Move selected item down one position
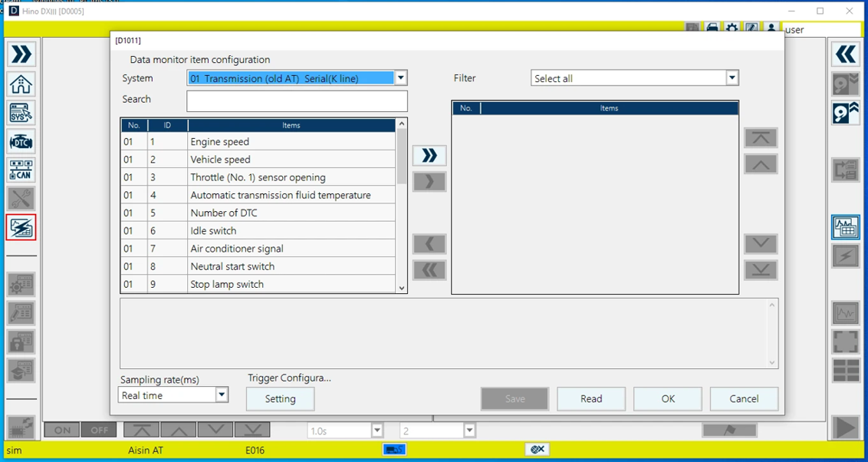This screenshot has width=868, height=462. tap(761, 244)
